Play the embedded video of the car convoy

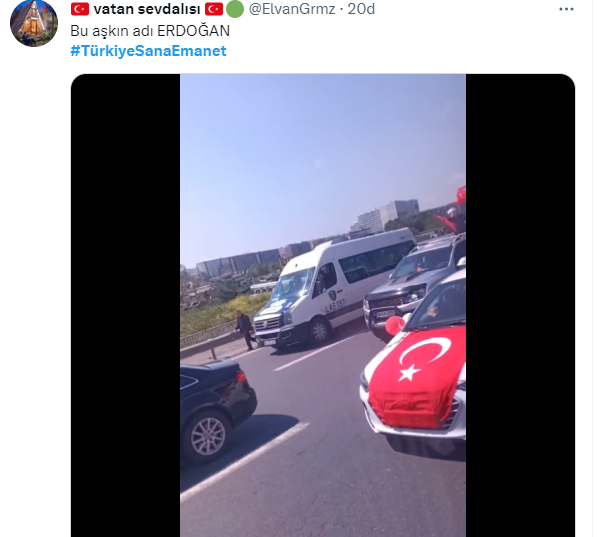[x=322, y=305]
